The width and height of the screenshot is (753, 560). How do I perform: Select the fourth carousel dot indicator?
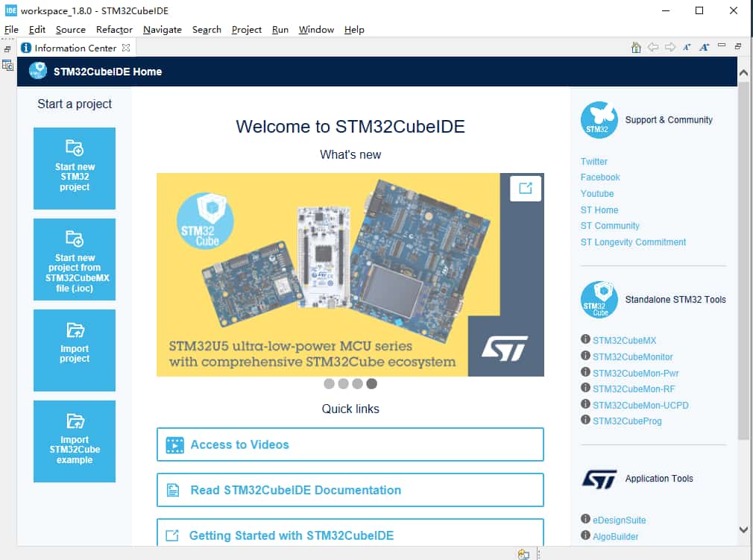[x=371, y=384]
